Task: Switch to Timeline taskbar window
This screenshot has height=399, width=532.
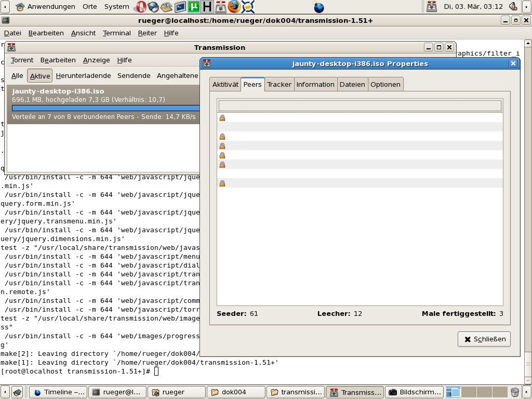Action: pyautogui.click(x=58, y=392)
